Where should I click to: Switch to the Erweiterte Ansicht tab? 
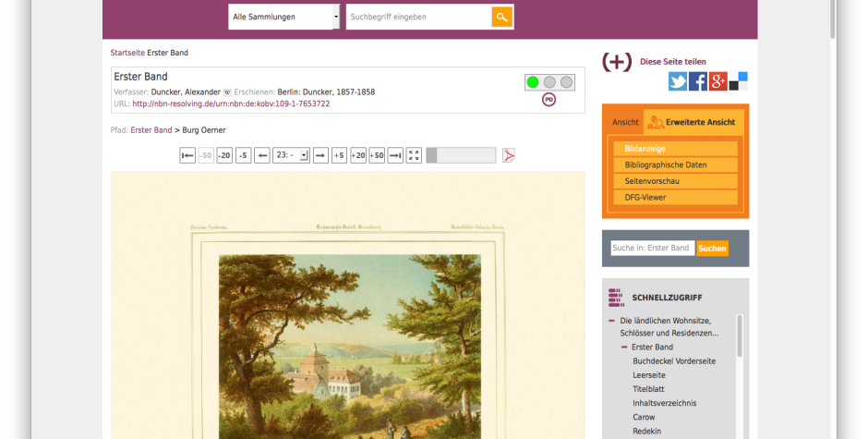pyautogui.click(x=693, y=123)
